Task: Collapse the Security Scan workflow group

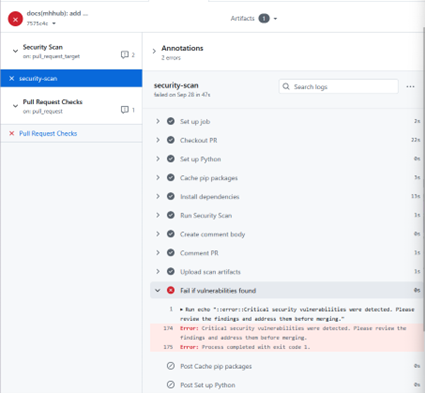Action: (15, 51)
